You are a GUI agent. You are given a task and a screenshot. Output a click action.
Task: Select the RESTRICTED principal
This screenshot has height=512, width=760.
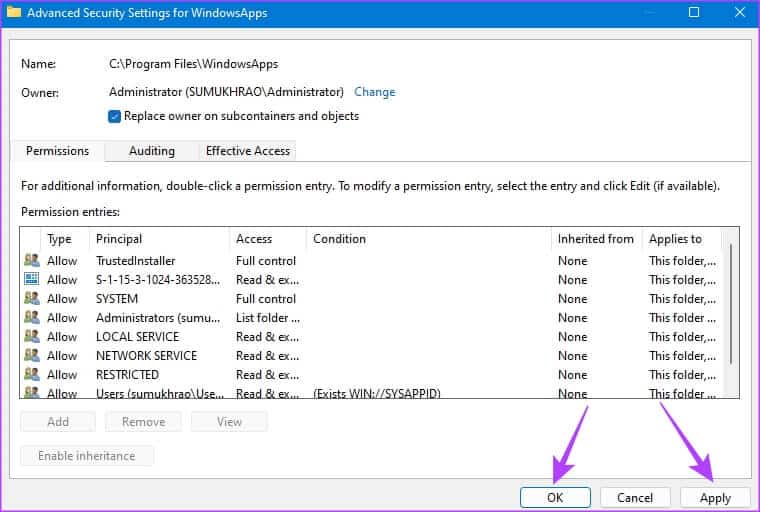point(127,375)
